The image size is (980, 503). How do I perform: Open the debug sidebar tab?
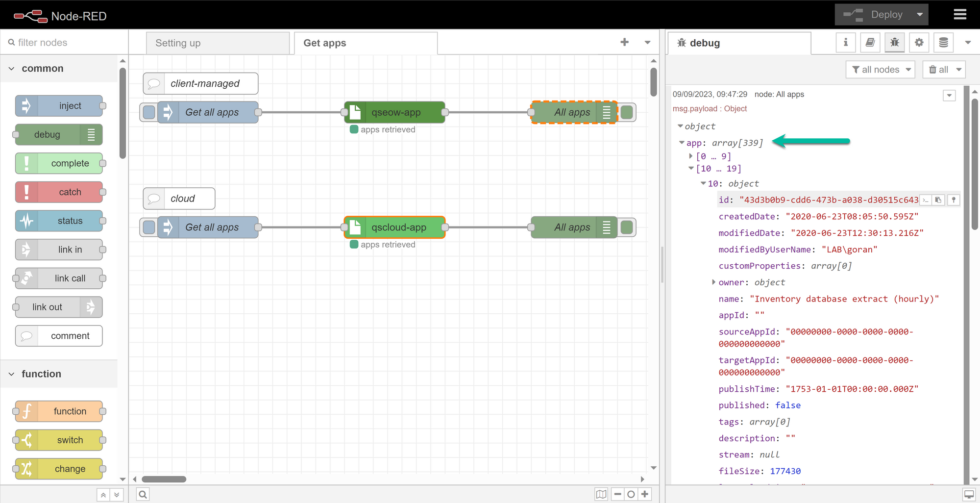pos(740,43)
